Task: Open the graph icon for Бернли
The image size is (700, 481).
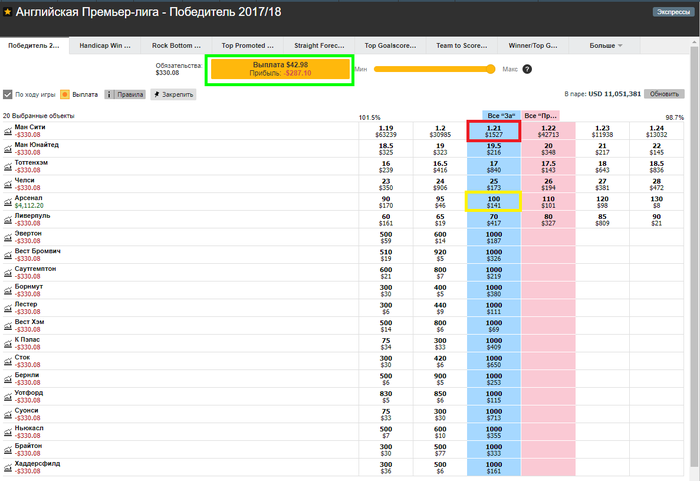Action: (x=8, y=379)
